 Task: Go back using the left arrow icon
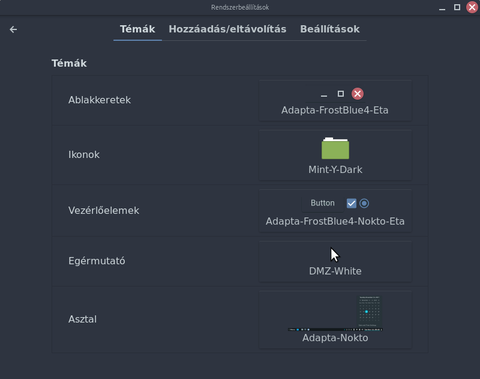coord(13,30)
